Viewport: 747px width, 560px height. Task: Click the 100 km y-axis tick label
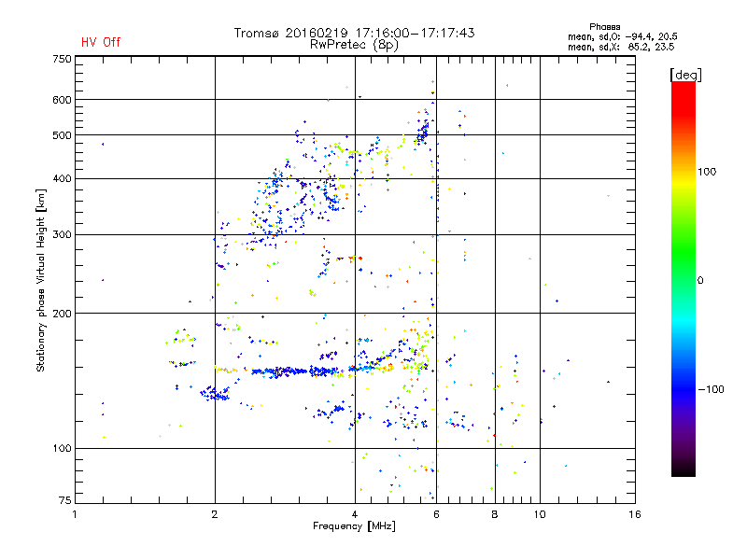62,449
